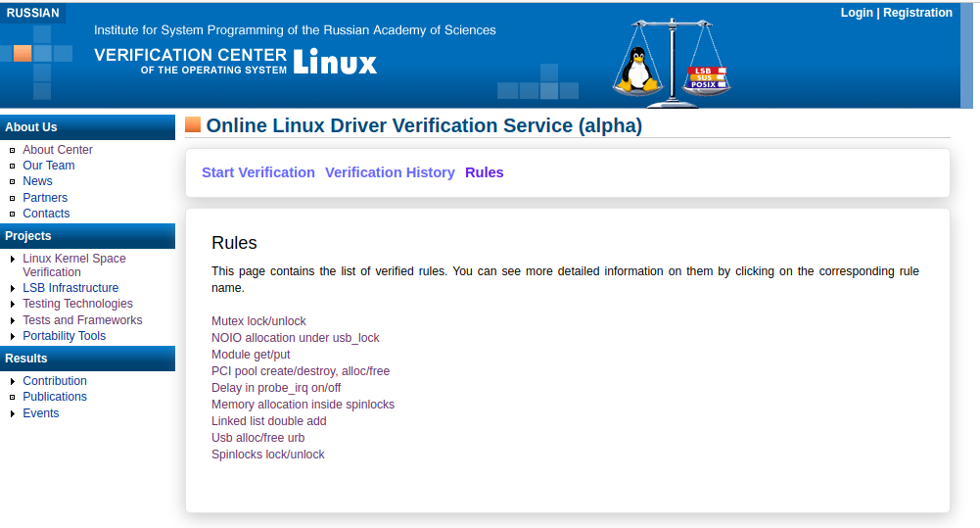Open the Events link
The width and height of the screenshot is (980, 528).
click(40, 413)
